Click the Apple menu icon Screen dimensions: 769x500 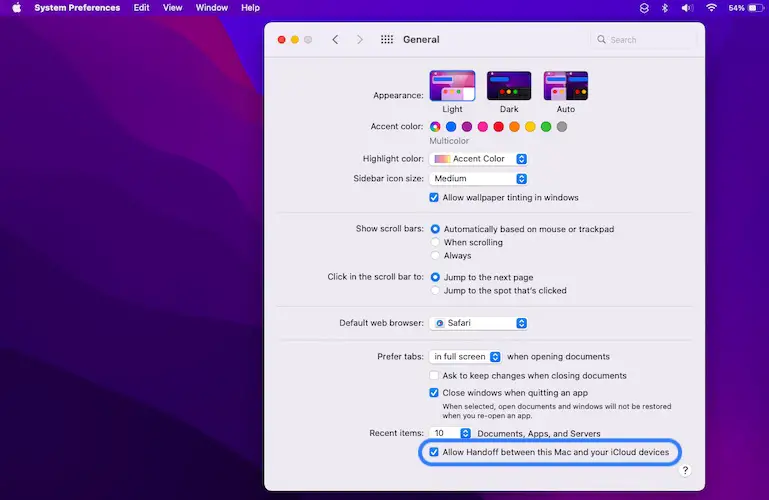tap(16, 7)
